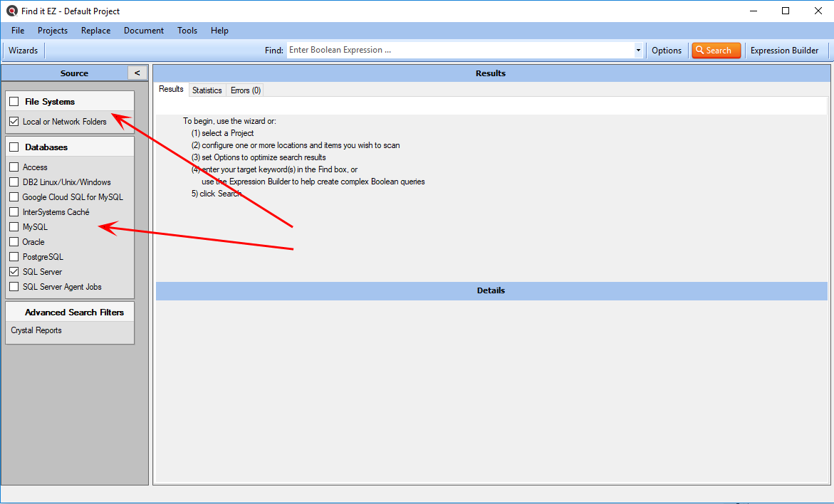834x504 pixels.
Task: Switch to the Results tab
Action: pyautogui.click(x=171, y=89)
